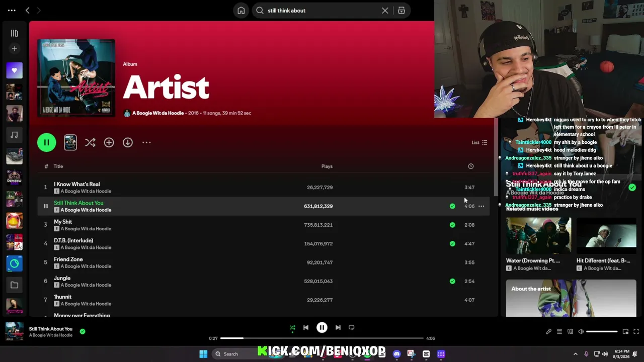Screen dimensions: 644x362
Task: Open the Friend Zone track
Action: pos(68,259)
